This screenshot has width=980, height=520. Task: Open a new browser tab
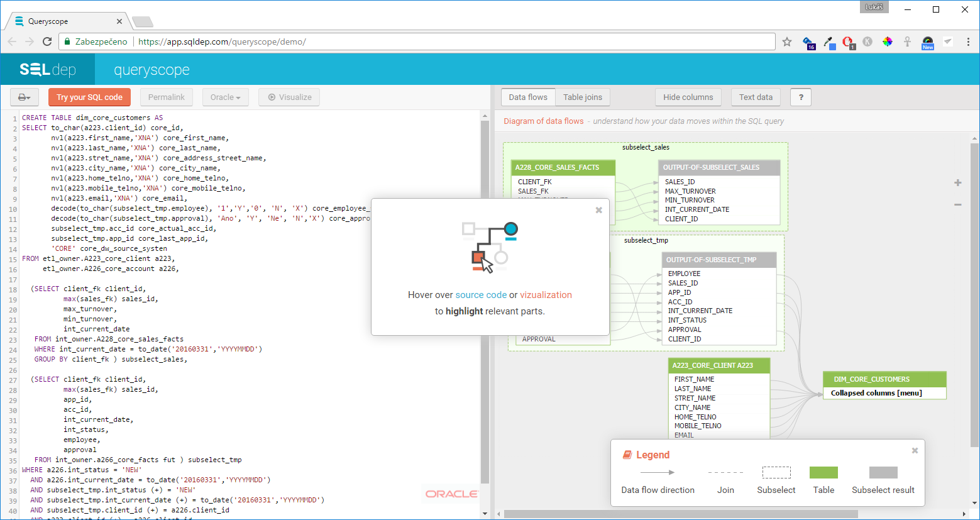(x=143, y=22)
